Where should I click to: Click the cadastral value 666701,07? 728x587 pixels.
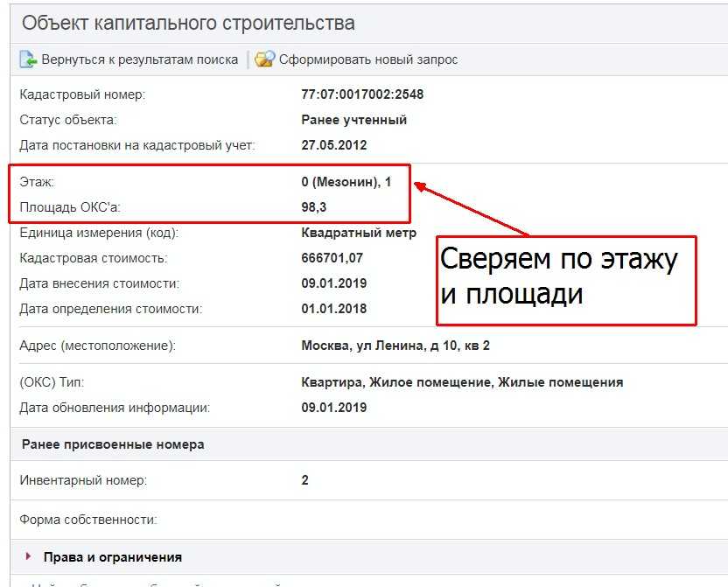coord(332,258)
